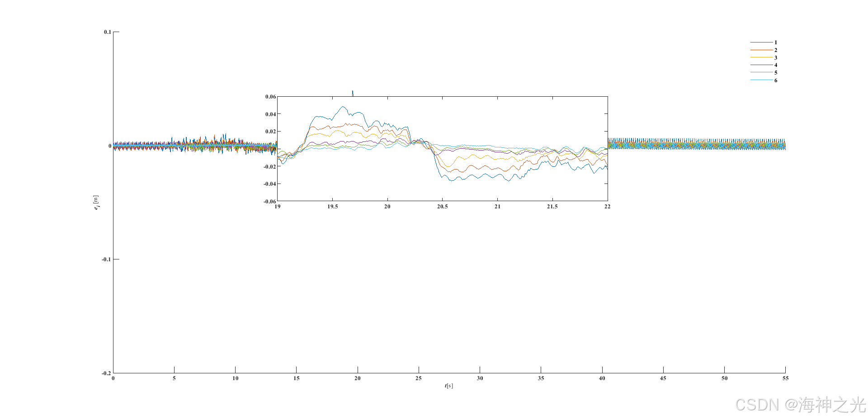Click main y-axis tick label -0.1
Image resolution: width=868 pixels, height=419 pixels.
[106, 259]
